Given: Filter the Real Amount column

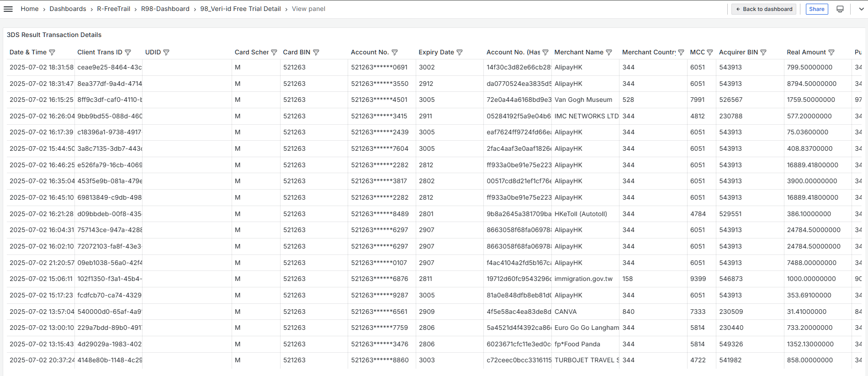Looking at the screenshot, I should click(831, 53).
